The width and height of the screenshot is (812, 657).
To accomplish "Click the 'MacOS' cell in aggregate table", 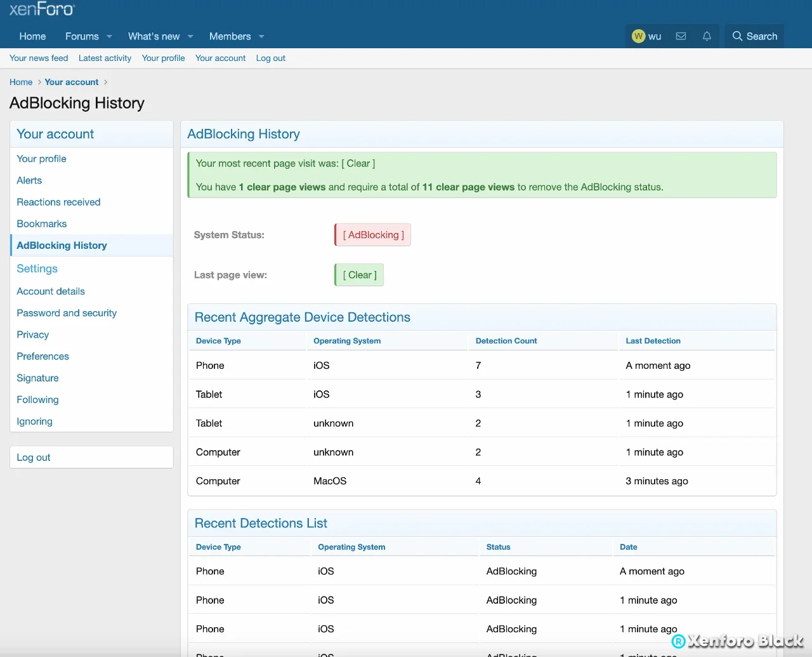I will pos(330,481).
